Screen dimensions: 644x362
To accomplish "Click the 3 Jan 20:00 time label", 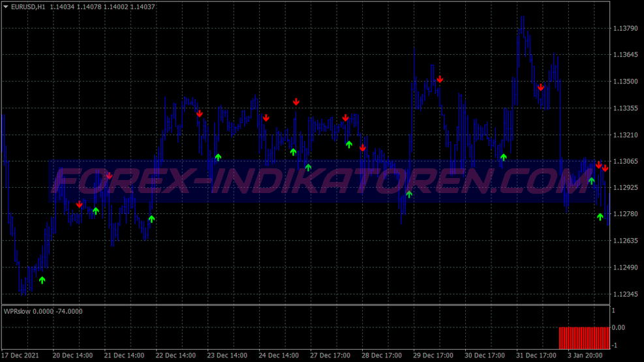I will (x=585, y=355).
